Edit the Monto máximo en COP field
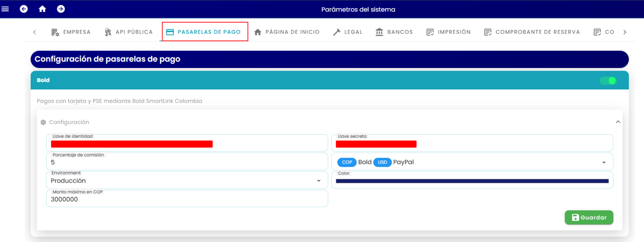Viewport: 644px width, 242px height. coord(187,199)
